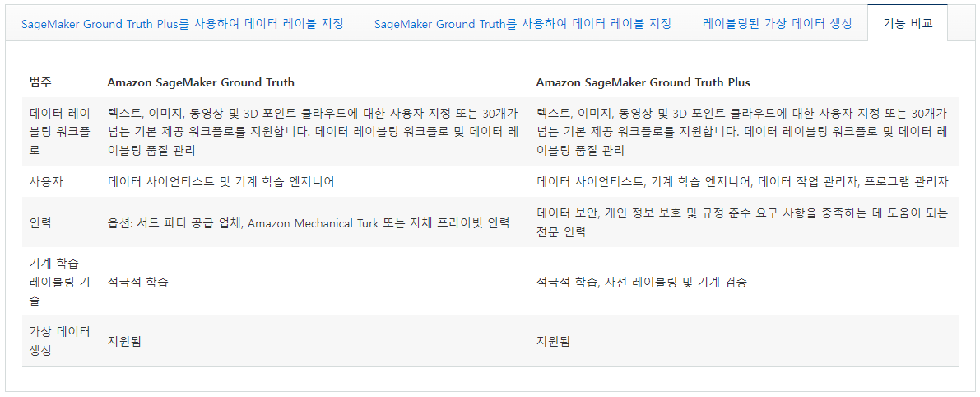Open the SageMaker Ground Truth Plus 데이터 레이블 지정 tab

coord(183,25)
